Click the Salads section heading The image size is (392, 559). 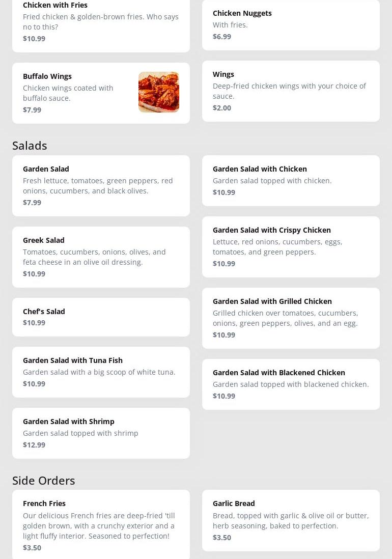point(30,146)
